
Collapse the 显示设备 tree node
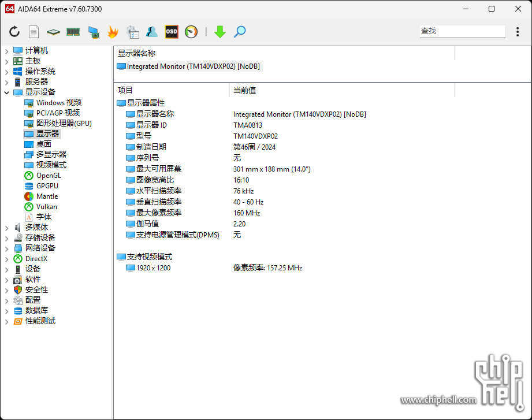[7, 92]
